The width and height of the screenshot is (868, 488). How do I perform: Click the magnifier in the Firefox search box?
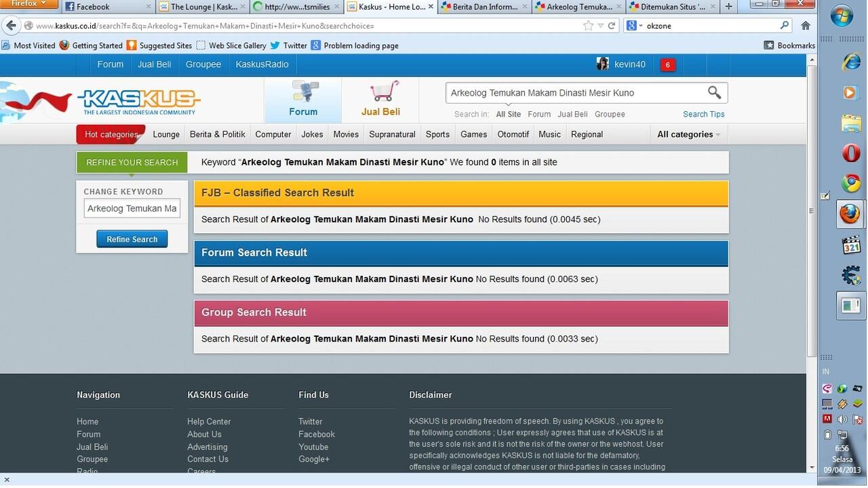tap(785, 26)
